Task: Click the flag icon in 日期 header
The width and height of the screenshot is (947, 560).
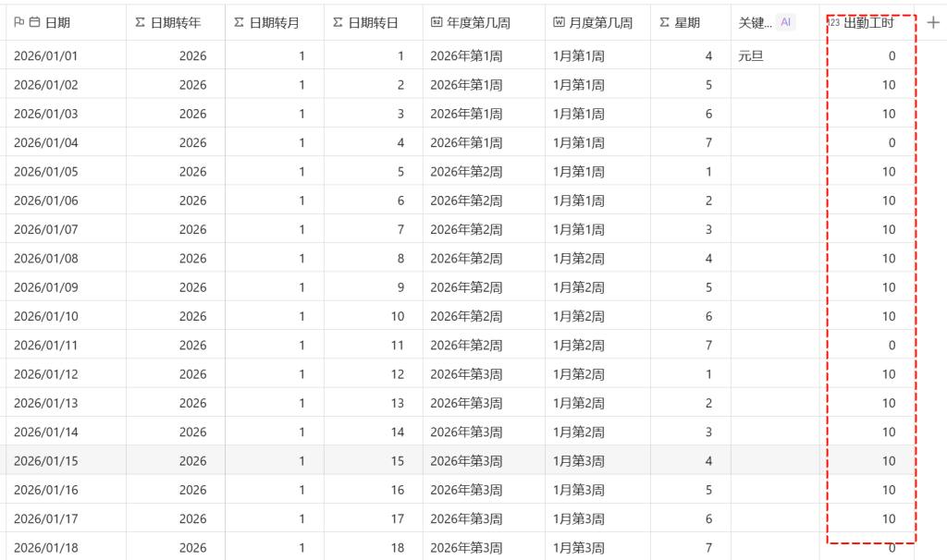Action: tap(18, 22)
